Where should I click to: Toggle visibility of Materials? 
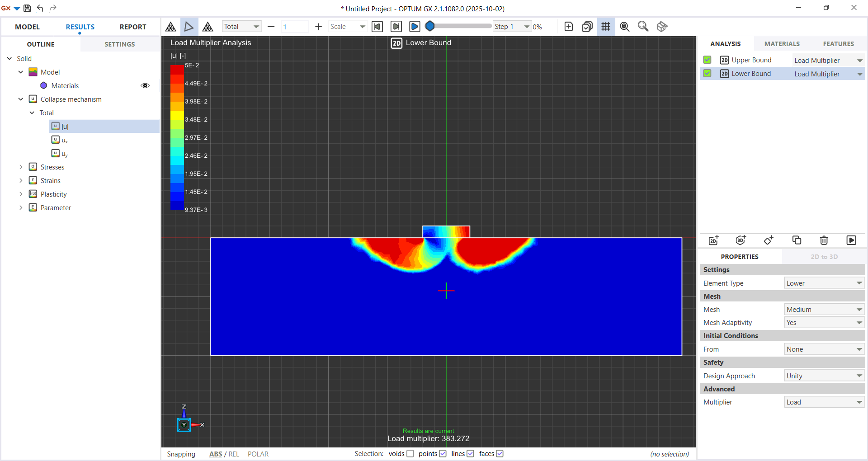click(145, 85)
